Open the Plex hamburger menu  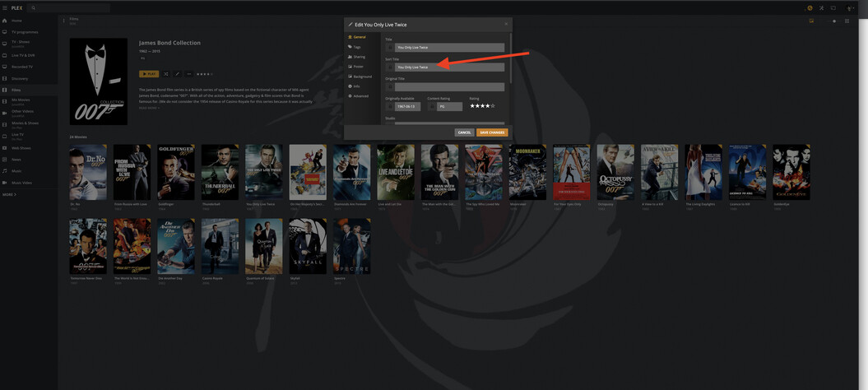tap(5, 7)
